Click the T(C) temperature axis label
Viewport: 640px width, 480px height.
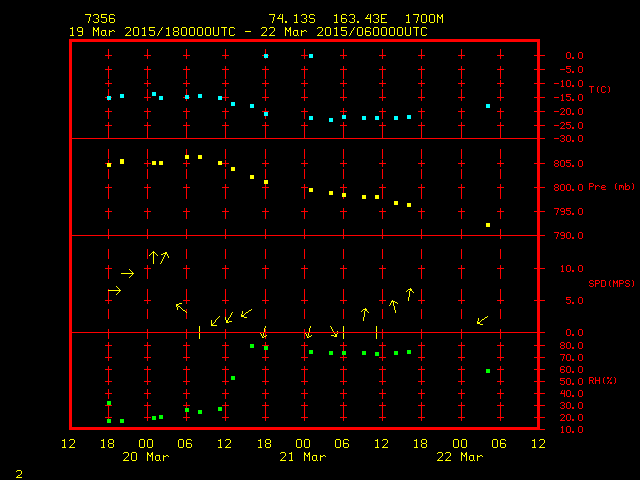[x=599, y=90]
